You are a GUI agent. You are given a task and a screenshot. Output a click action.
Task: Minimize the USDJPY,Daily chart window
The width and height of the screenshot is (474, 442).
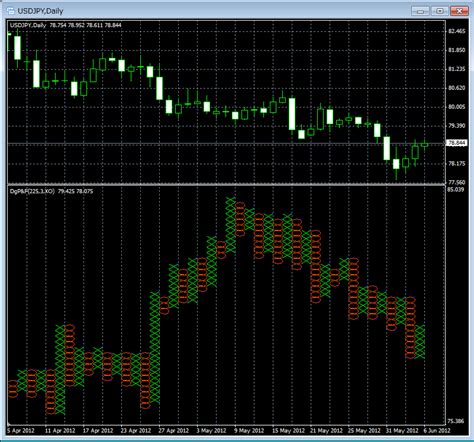[x=420, y=11]
